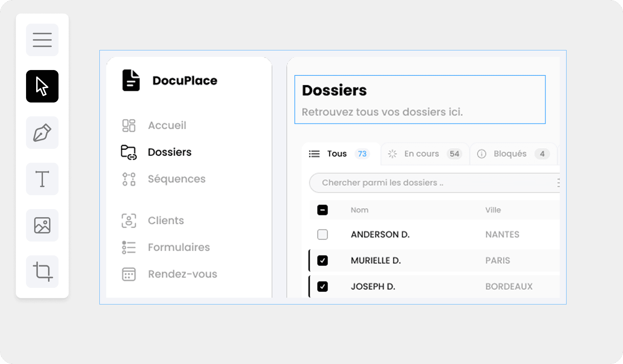The image size is (623, 364).
Task: Sort by the Ville column header
Action: (493, 210)
